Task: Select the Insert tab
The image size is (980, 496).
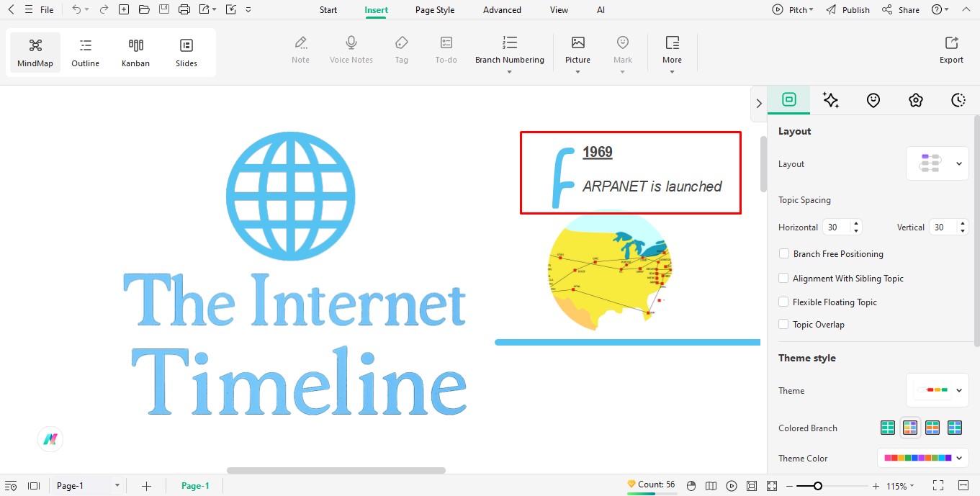Action: click(x=377, y=10)
